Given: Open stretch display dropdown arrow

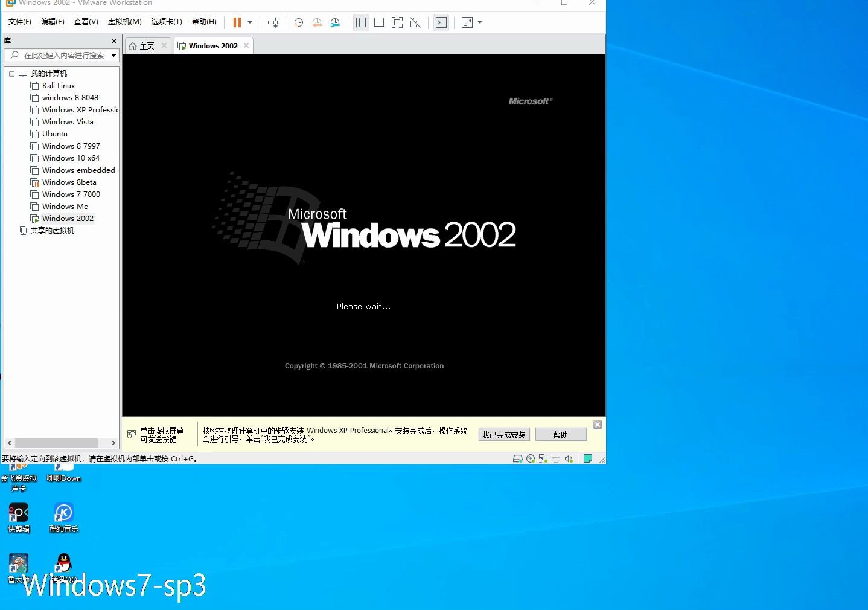Looking at the screenshot, I should coord(480,22).
